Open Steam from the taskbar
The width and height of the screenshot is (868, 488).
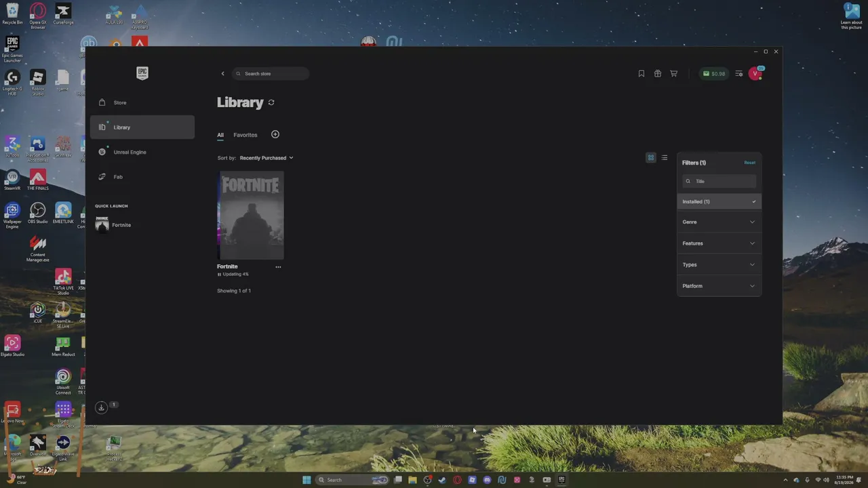pos(442,480)
